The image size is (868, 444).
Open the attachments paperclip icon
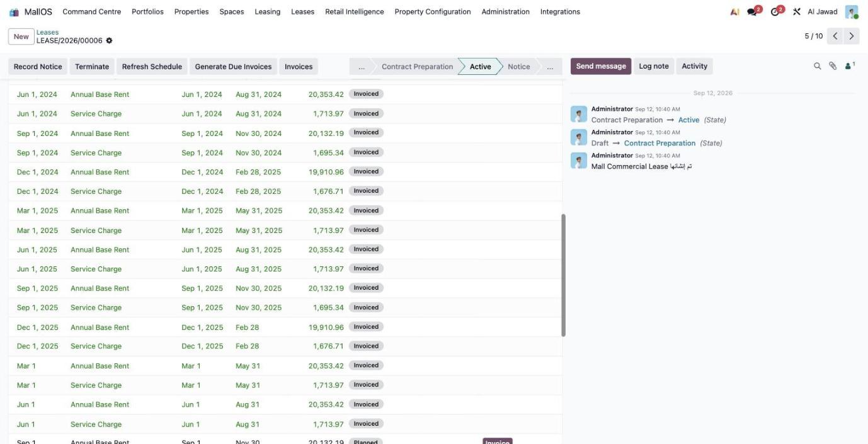tap(833, 66)
